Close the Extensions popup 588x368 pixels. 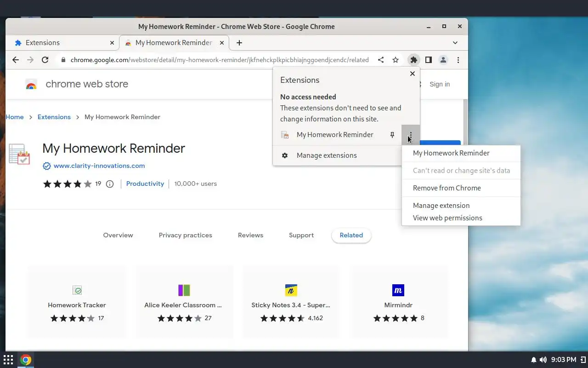pos(413,74)
